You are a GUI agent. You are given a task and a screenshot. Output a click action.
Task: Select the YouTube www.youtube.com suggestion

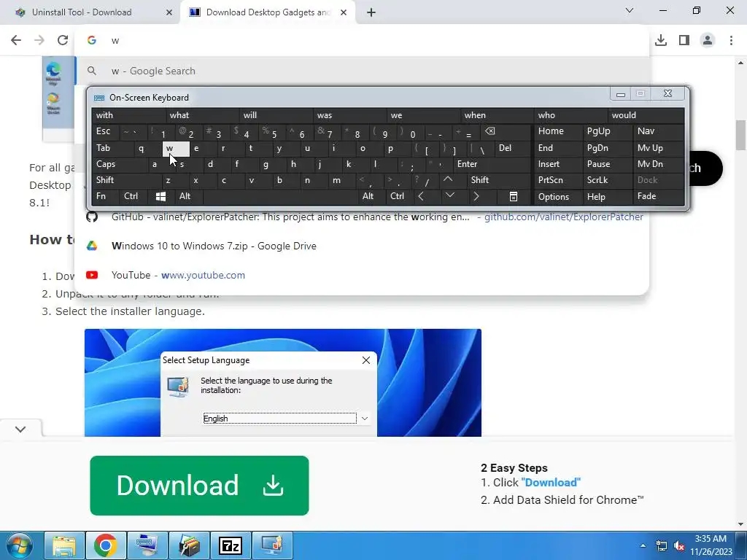point(362,275)
